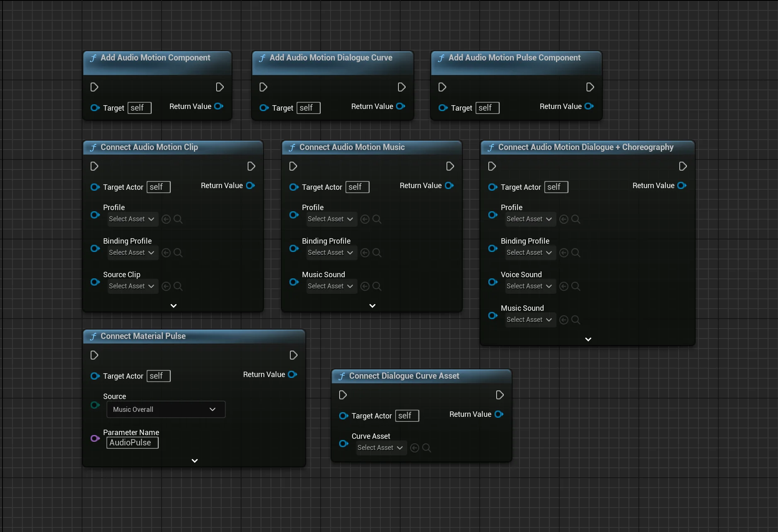Click self field on Add Audio Motion Dialogue Curve

(308, 108)
